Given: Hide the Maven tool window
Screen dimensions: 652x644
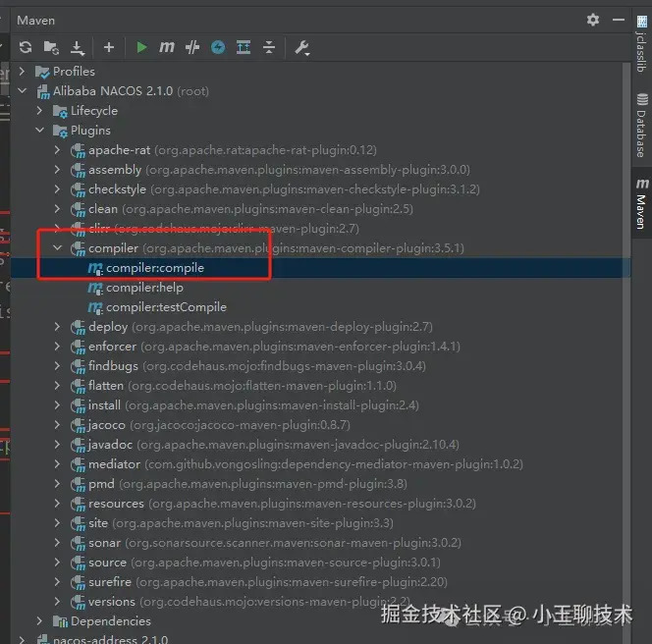Looking at the screenshot, I should point(619,20).
